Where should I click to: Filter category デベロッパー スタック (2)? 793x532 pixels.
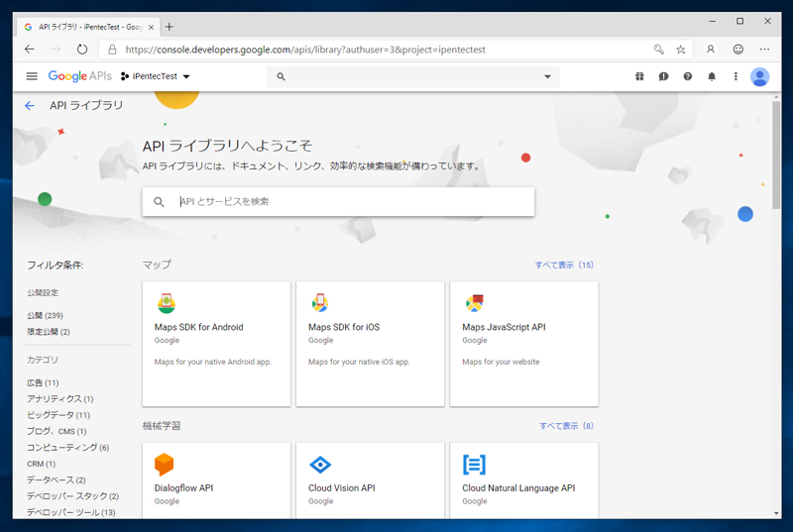[72, 496]
